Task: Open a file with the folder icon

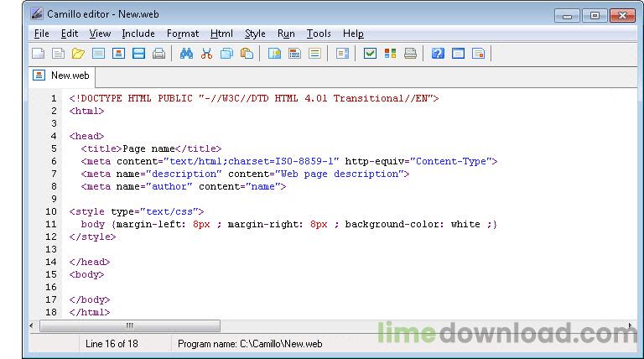Action: (x=78, y=54)
